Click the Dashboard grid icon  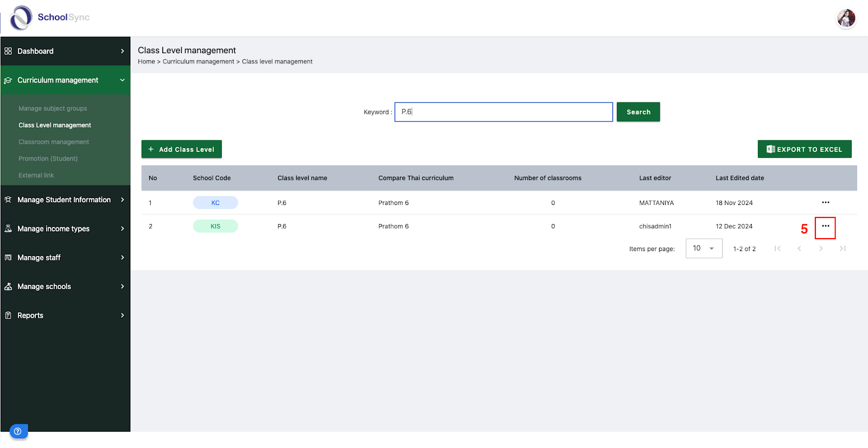8,51
